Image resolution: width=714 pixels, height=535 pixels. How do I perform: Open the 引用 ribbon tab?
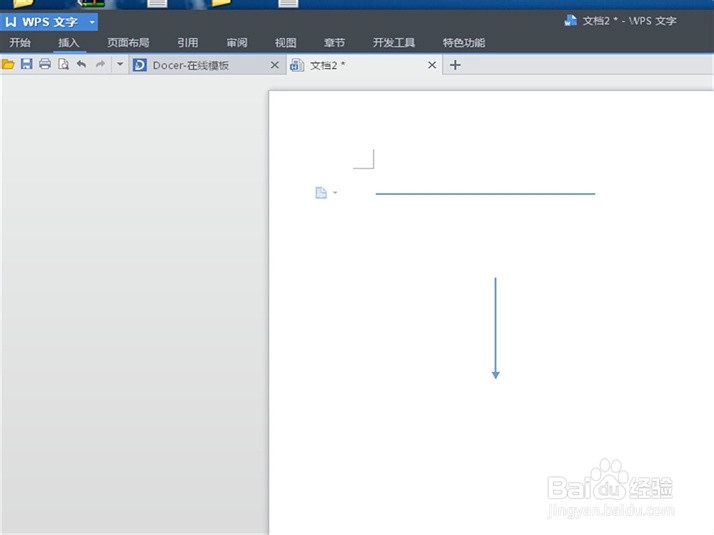point(188,43)
